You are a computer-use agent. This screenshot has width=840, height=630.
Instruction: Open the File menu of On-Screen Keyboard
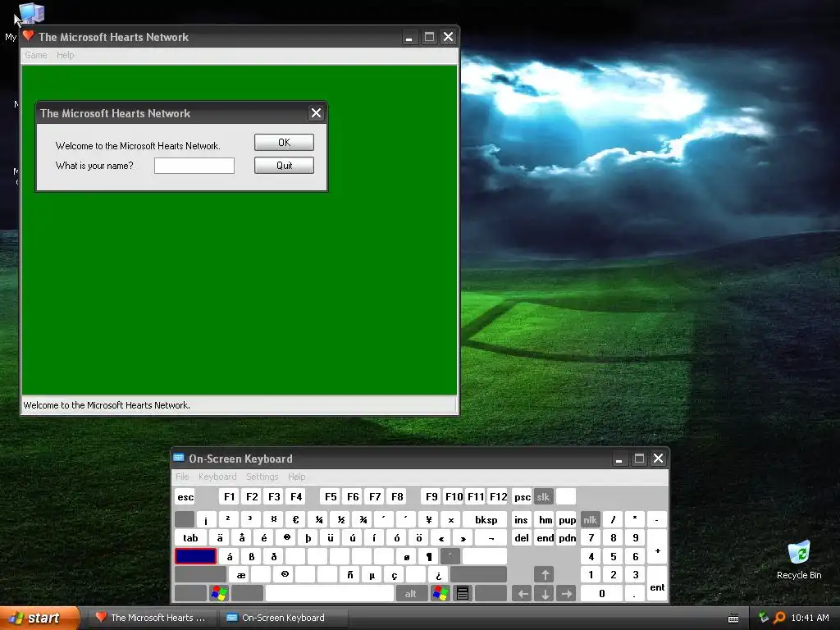pos(182,477)
